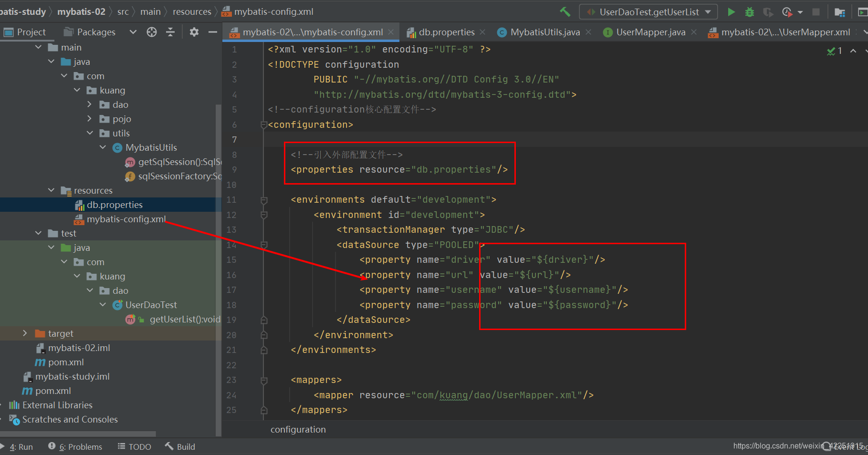The height and width of the screenshot is (455, 868).
Task: Open the run configuration dropdown UserDaoTest.getUserList
Action: (x=648, y=12)
